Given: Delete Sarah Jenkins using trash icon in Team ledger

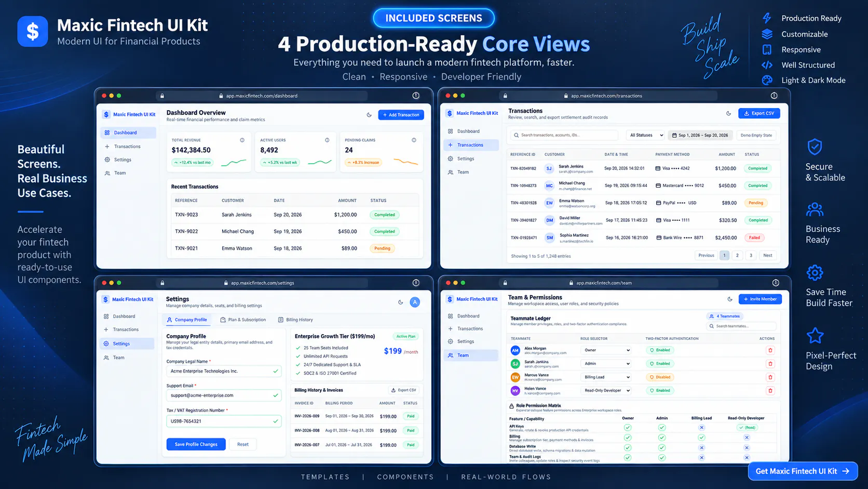Looking at the screenshot, I should coord(770,364).
